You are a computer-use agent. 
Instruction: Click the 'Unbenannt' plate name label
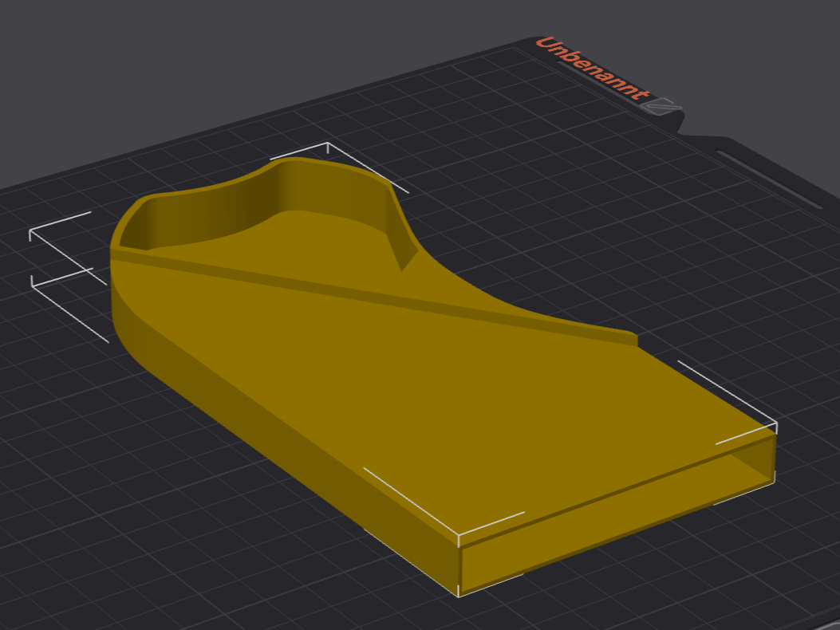point(591,69)
